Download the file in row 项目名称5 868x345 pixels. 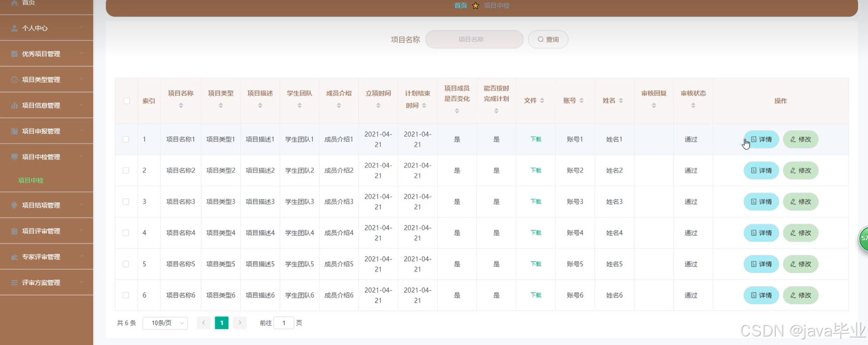click(x=536, y=264)
